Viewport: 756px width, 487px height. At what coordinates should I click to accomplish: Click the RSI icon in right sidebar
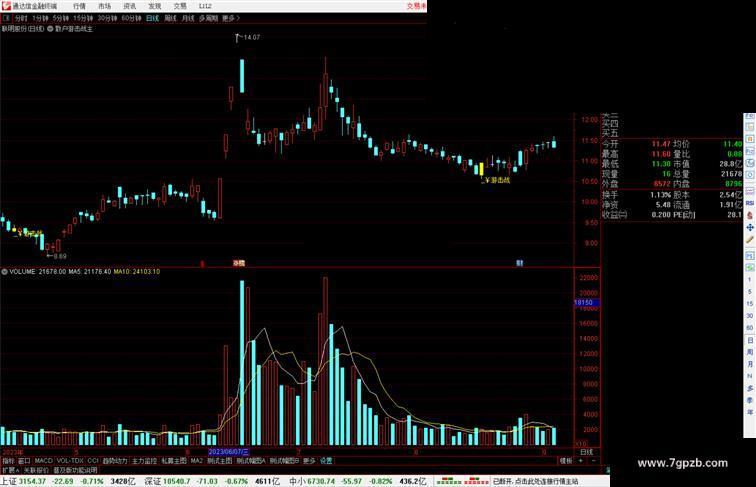[x=750, y=203]
